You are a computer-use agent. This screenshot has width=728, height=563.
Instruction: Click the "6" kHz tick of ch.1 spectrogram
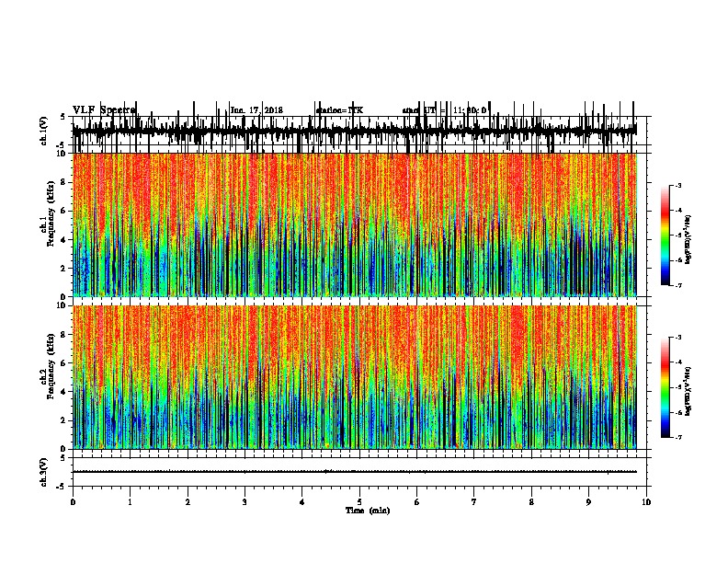pos(63,211)
